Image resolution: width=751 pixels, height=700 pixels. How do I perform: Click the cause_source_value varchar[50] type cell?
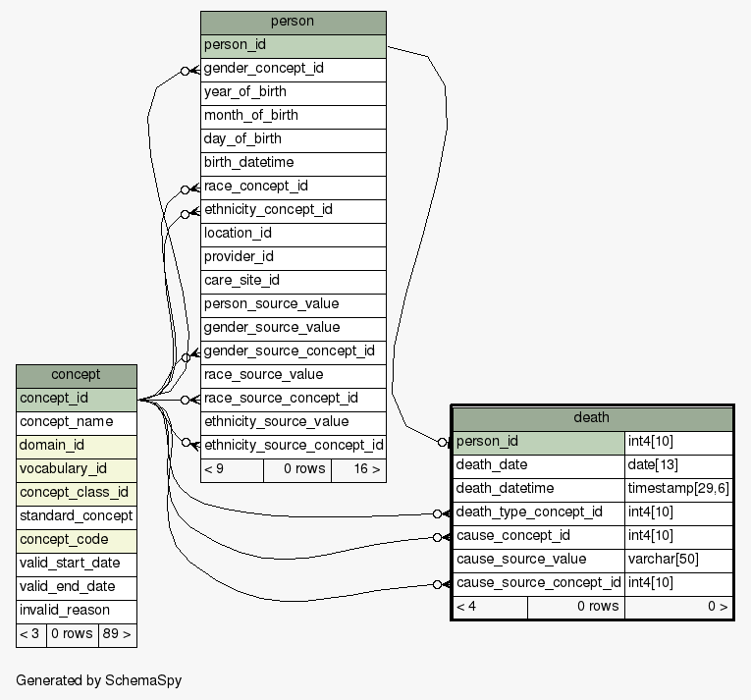pyautogui.click(x=678, y=560)
